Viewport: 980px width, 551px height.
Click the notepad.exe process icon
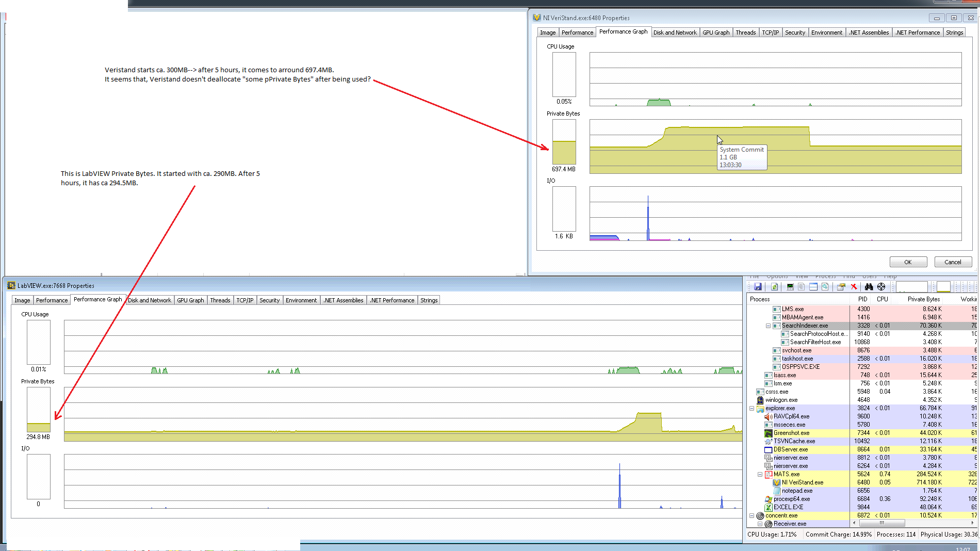click(777, 491)
